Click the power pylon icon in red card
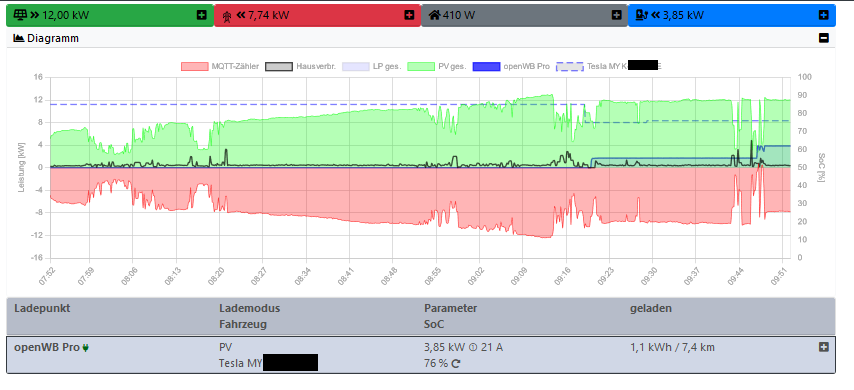This screenshot has height=390, width=854. [x=227, y=16]
